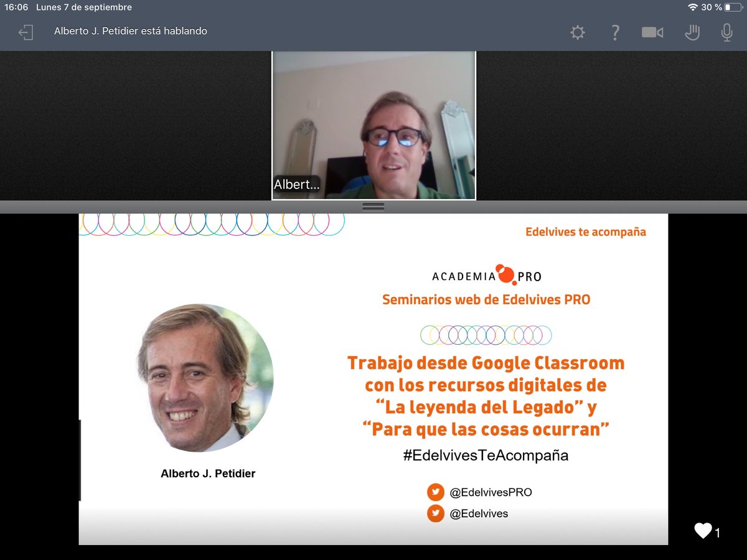Screen dimensions: 747x560
Task: Click the #EdelvivesTeAcompaña hashtag
Action: coord(486,455)
